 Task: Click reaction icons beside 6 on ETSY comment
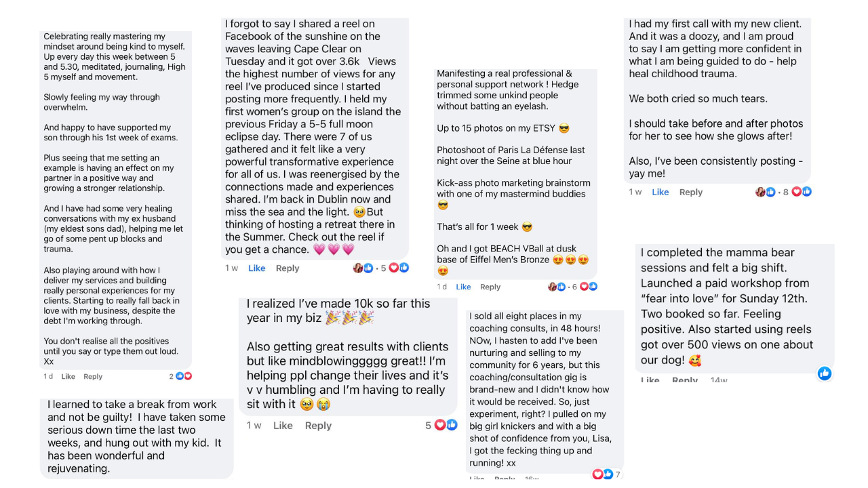(x=588, y=287)
